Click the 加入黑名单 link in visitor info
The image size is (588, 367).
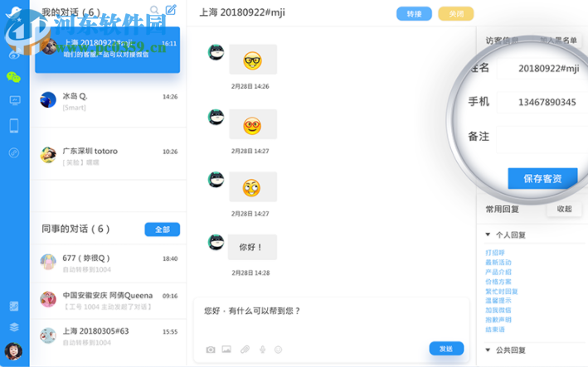pyautogui.click(x=558, y=40)
